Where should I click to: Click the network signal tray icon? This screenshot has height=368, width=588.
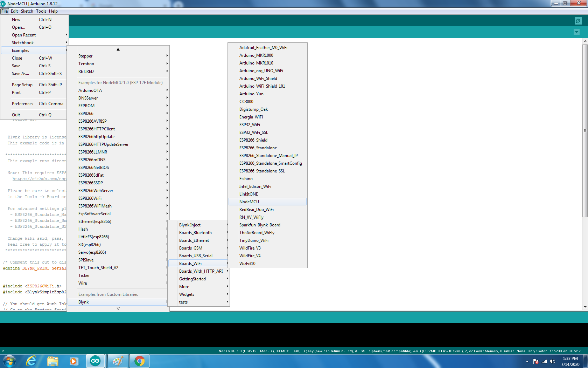click(544, 361)
